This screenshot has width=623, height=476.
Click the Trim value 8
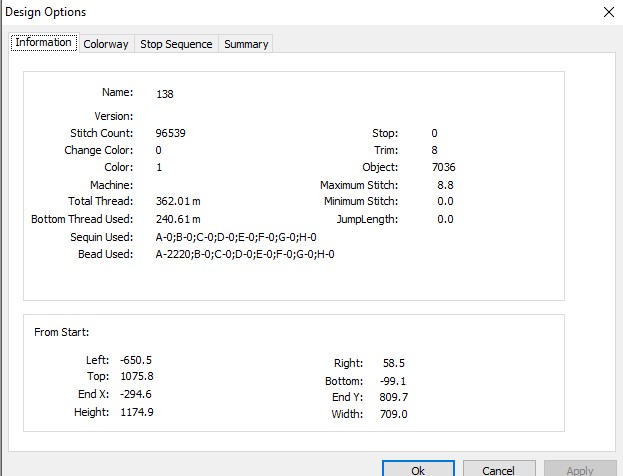pos(434,150)
